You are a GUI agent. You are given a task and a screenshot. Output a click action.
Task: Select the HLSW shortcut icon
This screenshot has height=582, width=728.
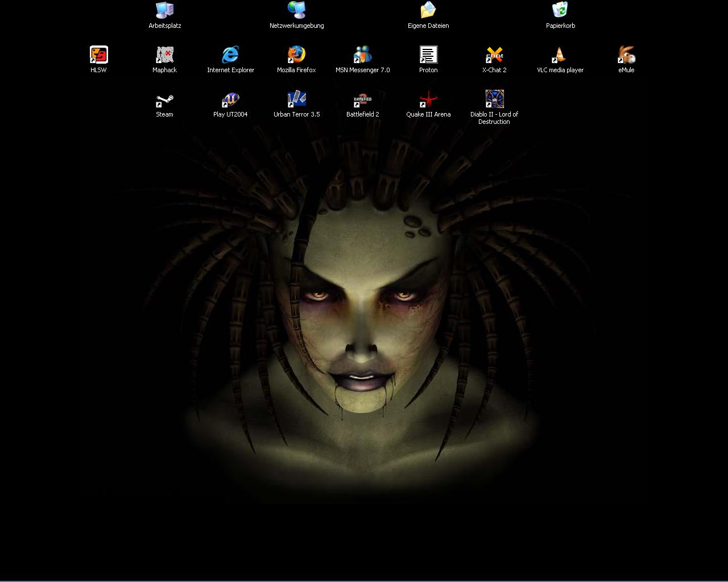click(x=98, y=55)
